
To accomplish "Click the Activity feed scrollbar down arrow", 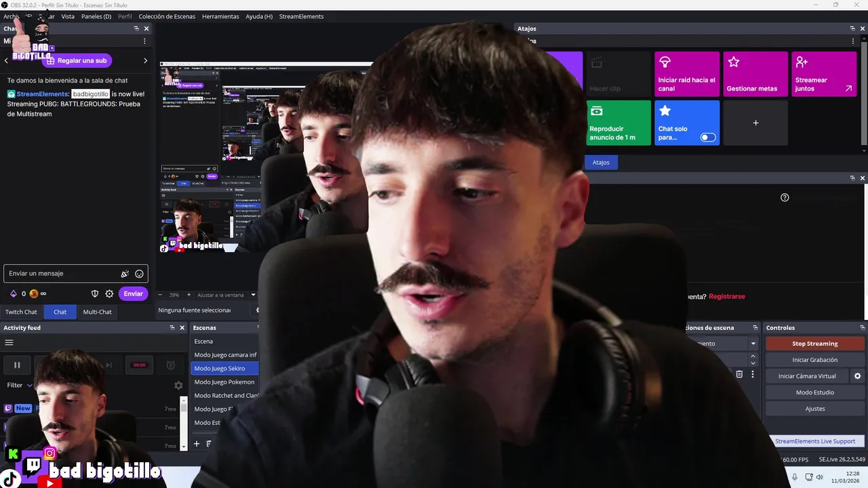I will pos(184,447).
